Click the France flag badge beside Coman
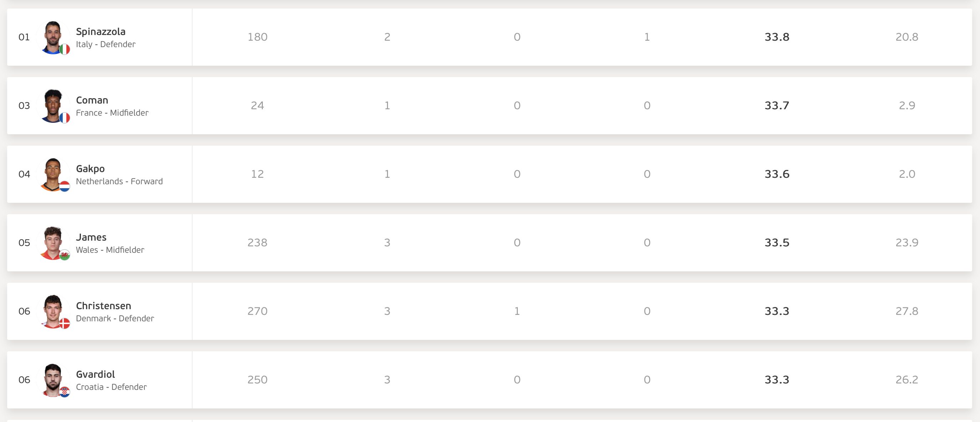980x422 pixels. pyautogui.click(x=65, y=118)
